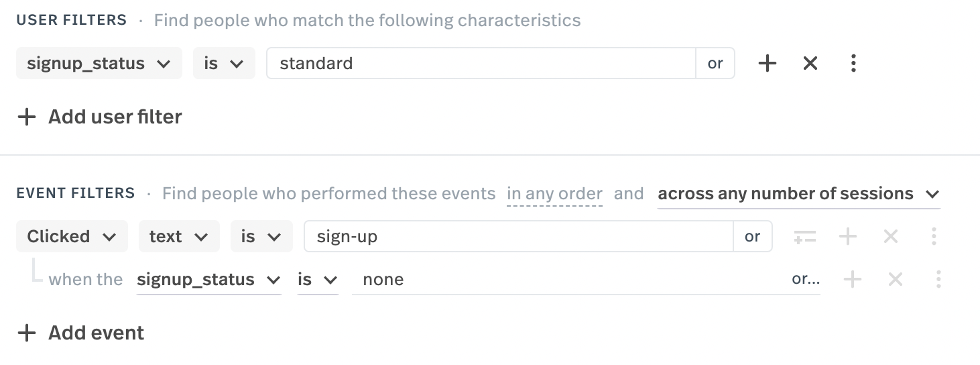This screenshot has height=365, width=980.
Task: Click plus icon in the Clicked event row
Action: click(x=848, y=236)
